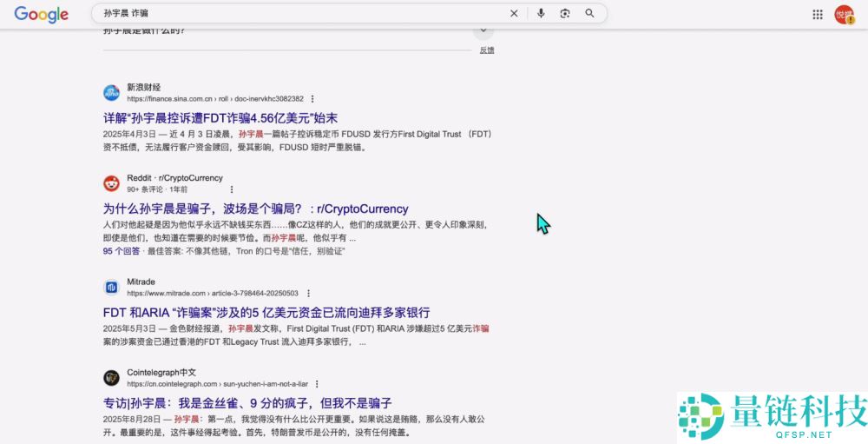Click the 2025年5月3日 date text

point(131,328)
